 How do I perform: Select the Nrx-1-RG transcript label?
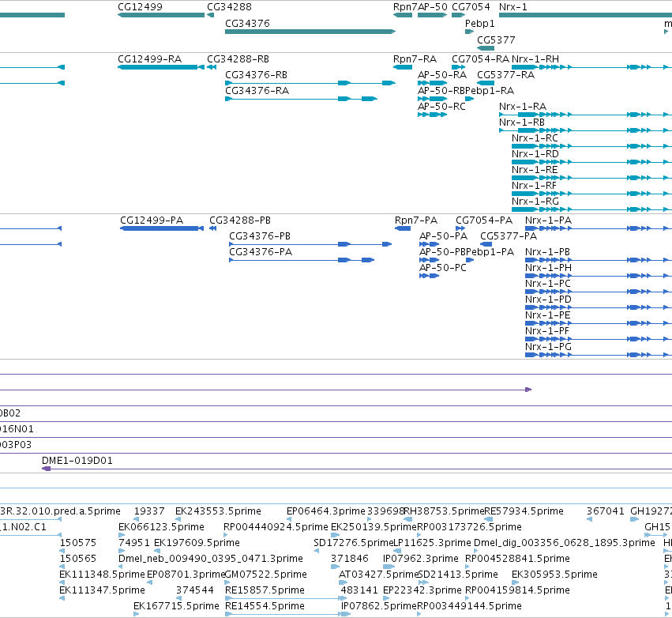pos(535,202)
